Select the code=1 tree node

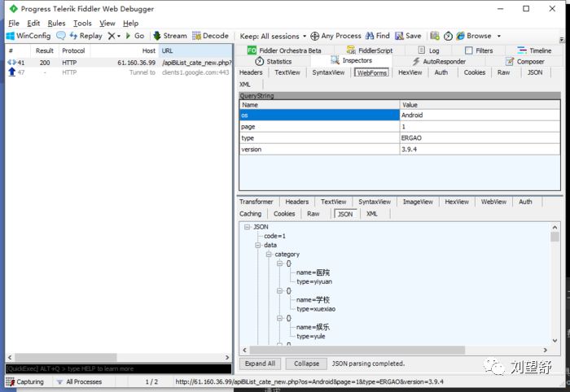tap(274, 236)
